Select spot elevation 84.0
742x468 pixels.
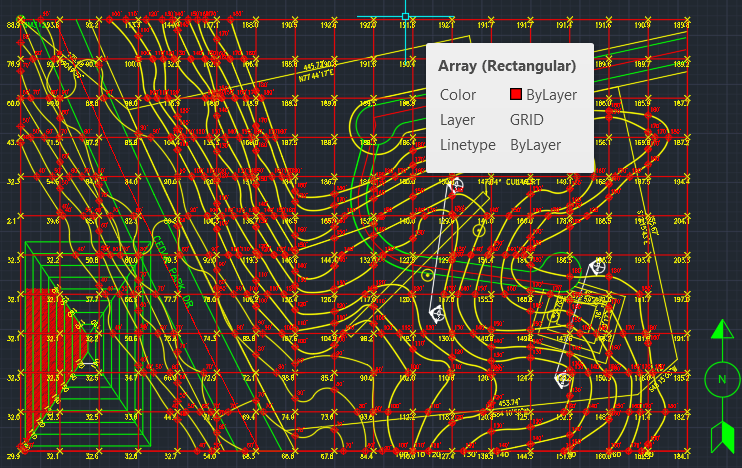coord(131,182)
